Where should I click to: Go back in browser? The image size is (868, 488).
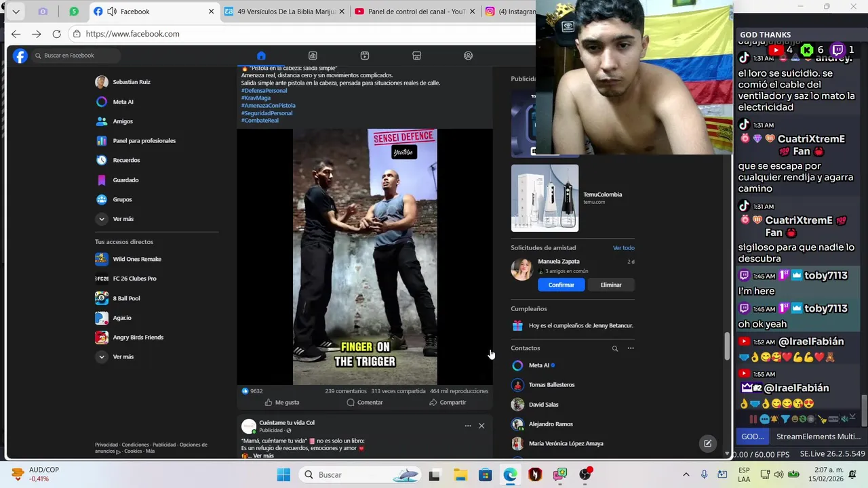[16, 34]
